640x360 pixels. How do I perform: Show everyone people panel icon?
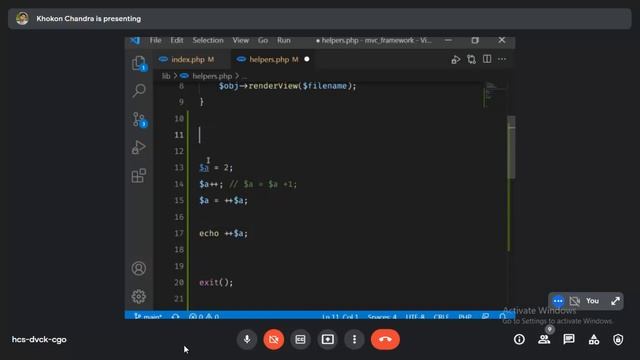(x=544, y=339)
